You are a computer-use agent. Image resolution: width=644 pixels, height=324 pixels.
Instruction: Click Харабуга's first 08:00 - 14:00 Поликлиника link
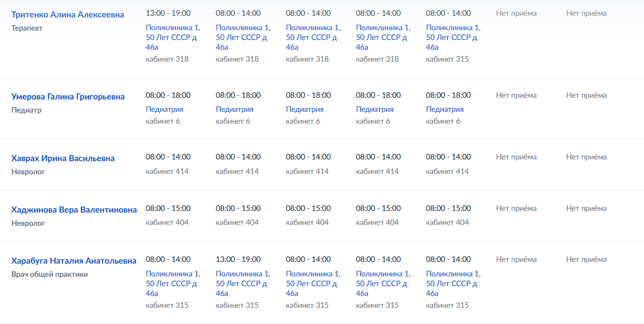173,284
